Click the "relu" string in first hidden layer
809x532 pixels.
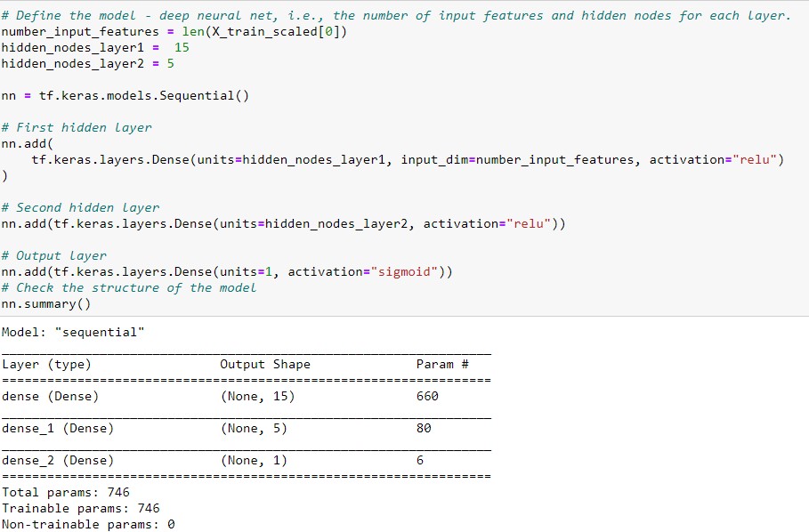(754, 160)
